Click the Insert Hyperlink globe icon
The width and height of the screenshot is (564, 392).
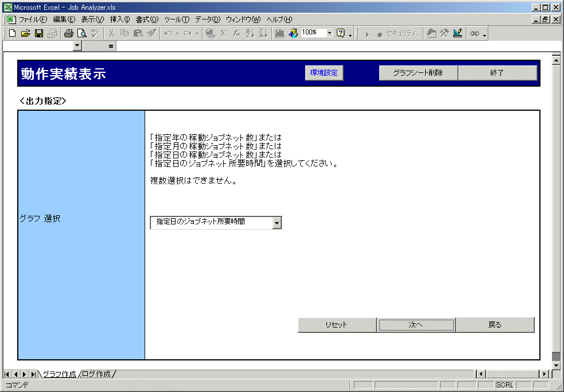(211, 33)
